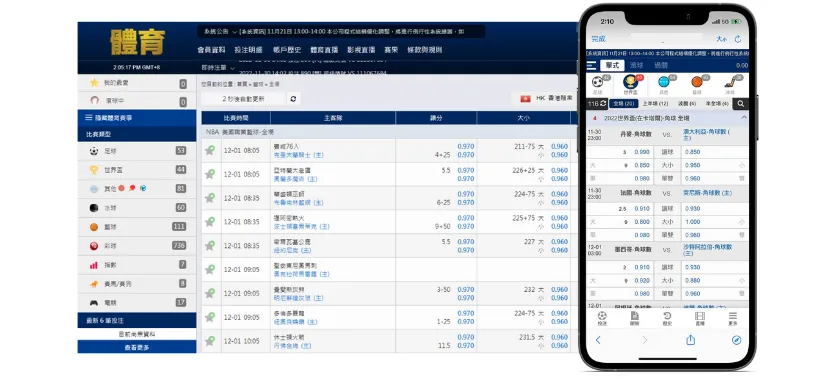
Task: Switch to the single (單式) tab on phone
Action: tap(612, 66)
